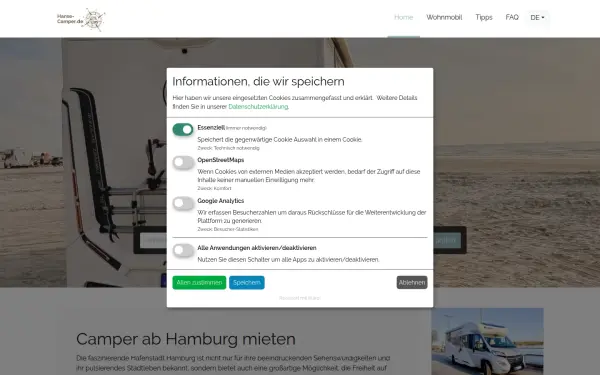
Task: Click the Allen zustimmen button
Action: 199,282
